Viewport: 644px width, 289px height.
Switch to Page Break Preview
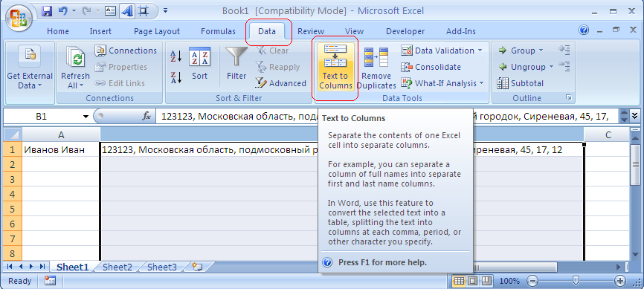486,282
